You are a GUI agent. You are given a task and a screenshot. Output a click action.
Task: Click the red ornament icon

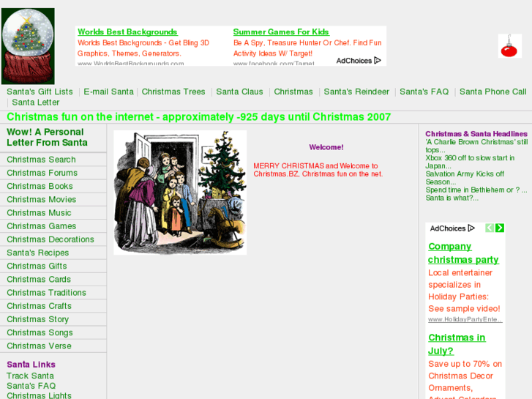509,46
